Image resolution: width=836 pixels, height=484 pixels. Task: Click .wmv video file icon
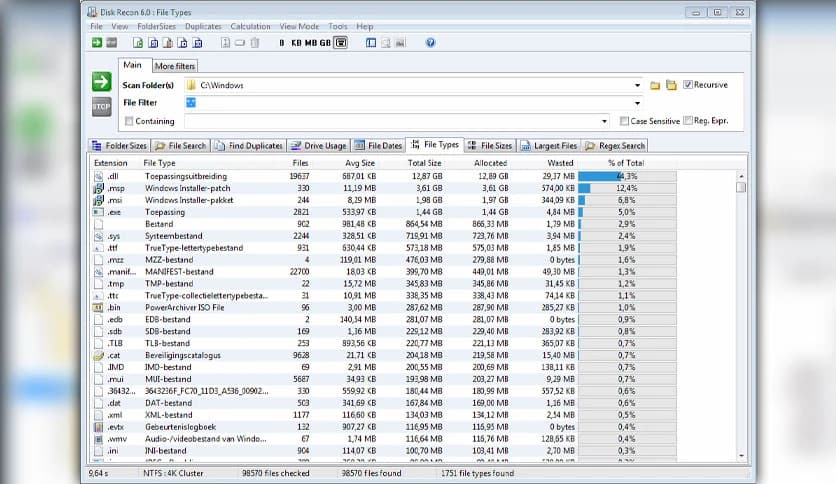point(99,439)
